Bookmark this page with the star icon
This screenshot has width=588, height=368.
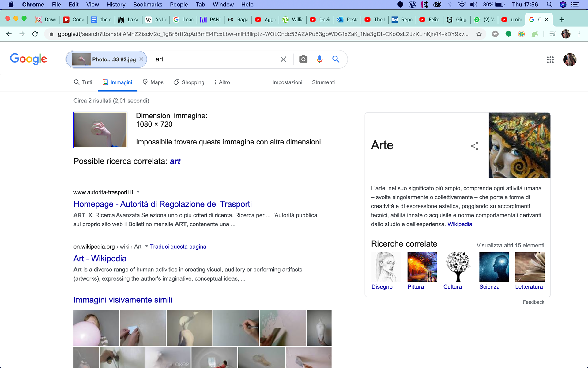point(479,34)
